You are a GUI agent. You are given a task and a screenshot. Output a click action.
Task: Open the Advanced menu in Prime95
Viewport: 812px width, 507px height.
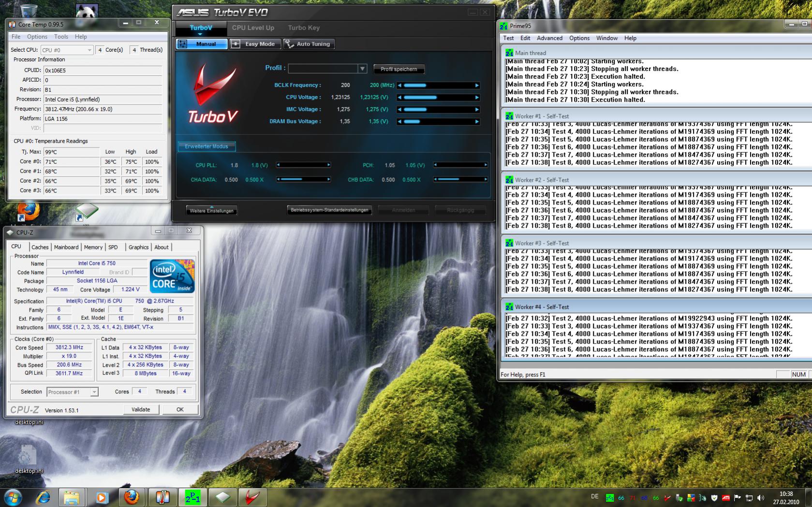pyautogui.click(x=549, y=38)
